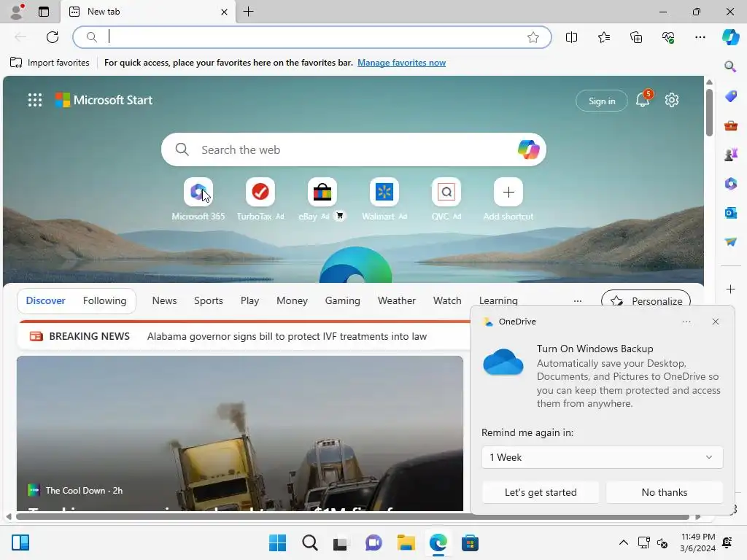
Task: Open Microsoft 365 shortcut tile
Action: (198, 192)
